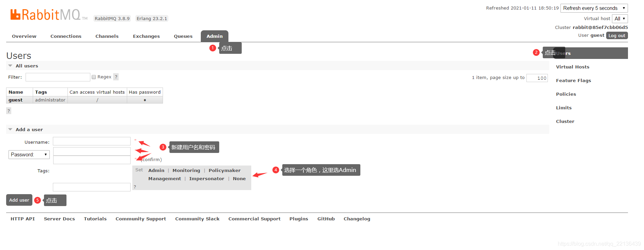Switch to the Exchanges tab
Viewport: 644px width, 250px height.
(x=146, y=36)
